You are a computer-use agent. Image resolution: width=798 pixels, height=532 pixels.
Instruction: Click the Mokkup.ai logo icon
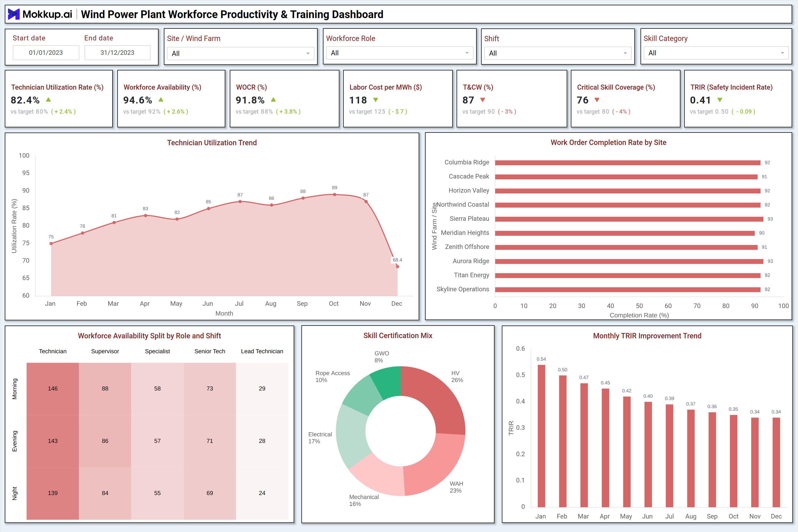(14, 14)
